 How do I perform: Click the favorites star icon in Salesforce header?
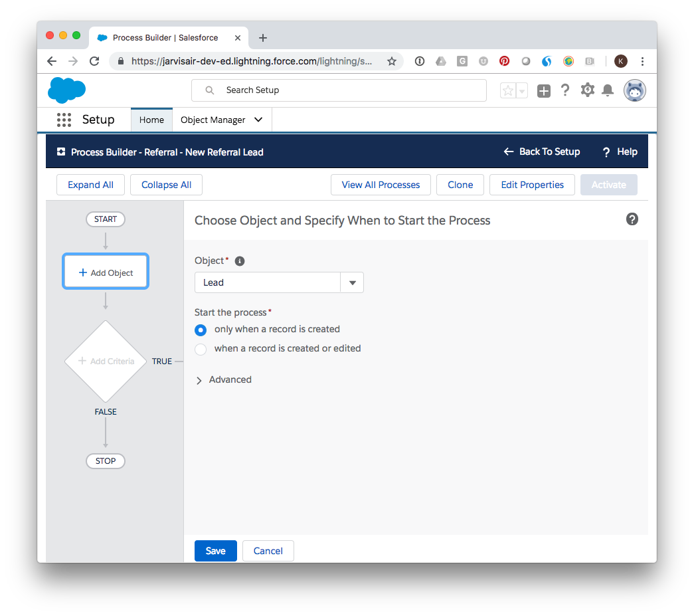coord(508,91)
